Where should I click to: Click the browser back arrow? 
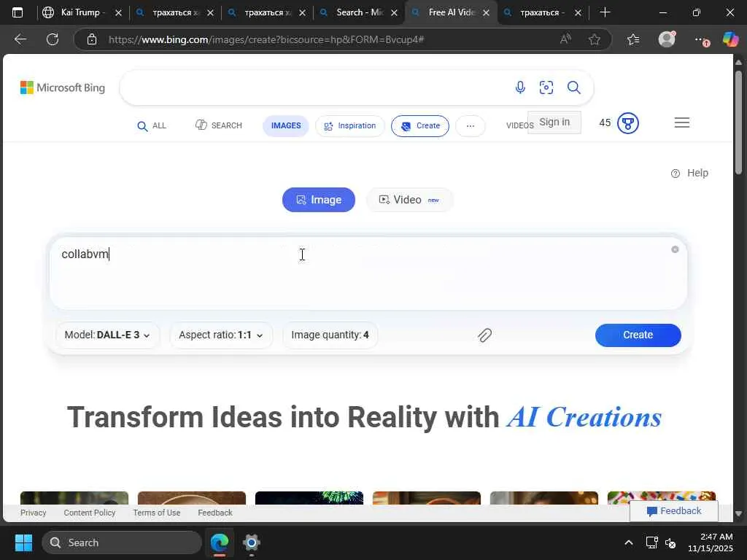click(x=20, y=39)
